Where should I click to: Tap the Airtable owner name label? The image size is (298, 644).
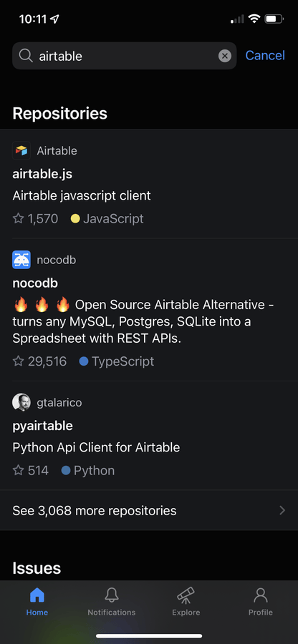click(57, 151)
